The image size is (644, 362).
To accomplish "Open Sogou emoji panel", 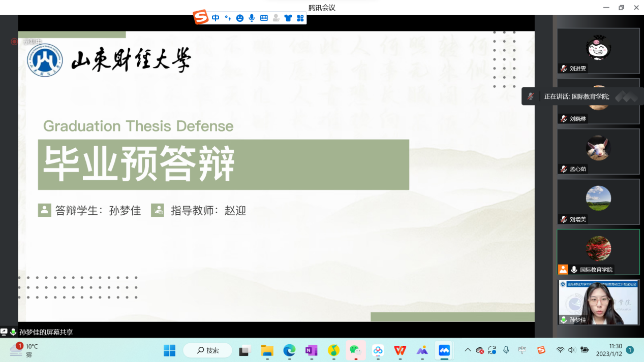I will click(239, 18).
